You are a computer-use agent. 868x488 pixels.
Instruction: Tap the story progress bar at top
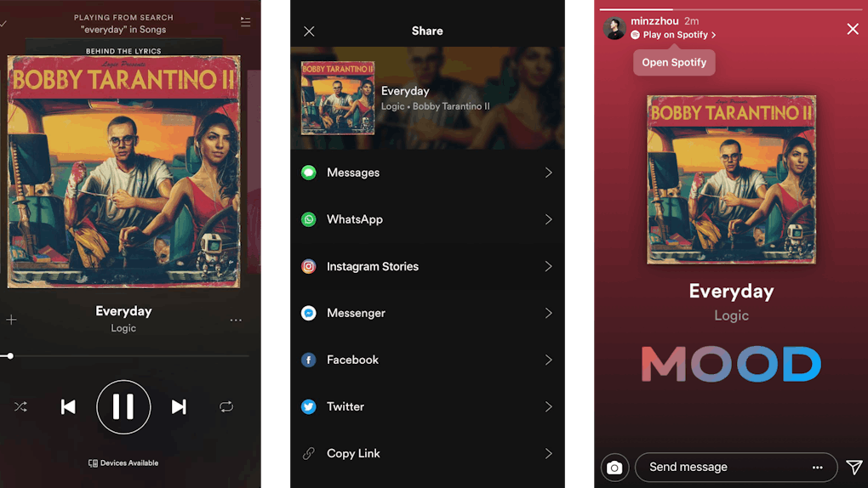tap(731, 9)
